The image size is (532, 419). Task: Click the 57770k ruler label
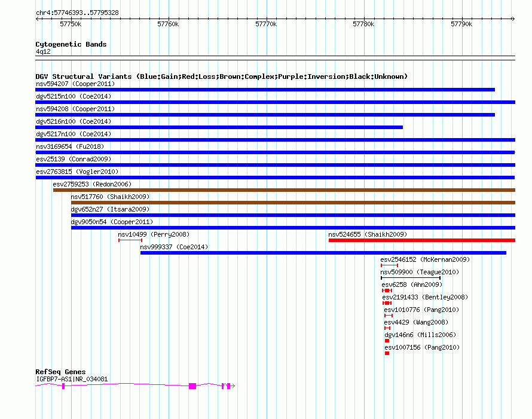(266, 24)
